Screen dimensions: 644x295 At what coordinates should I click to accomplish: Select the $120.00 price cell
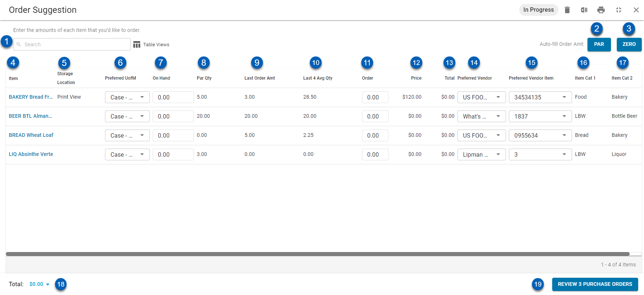pos(412,97)
